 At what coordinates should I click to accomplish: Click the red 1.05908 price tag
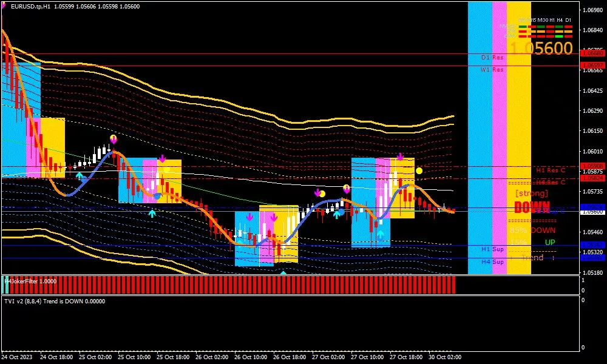coord(592,166)
